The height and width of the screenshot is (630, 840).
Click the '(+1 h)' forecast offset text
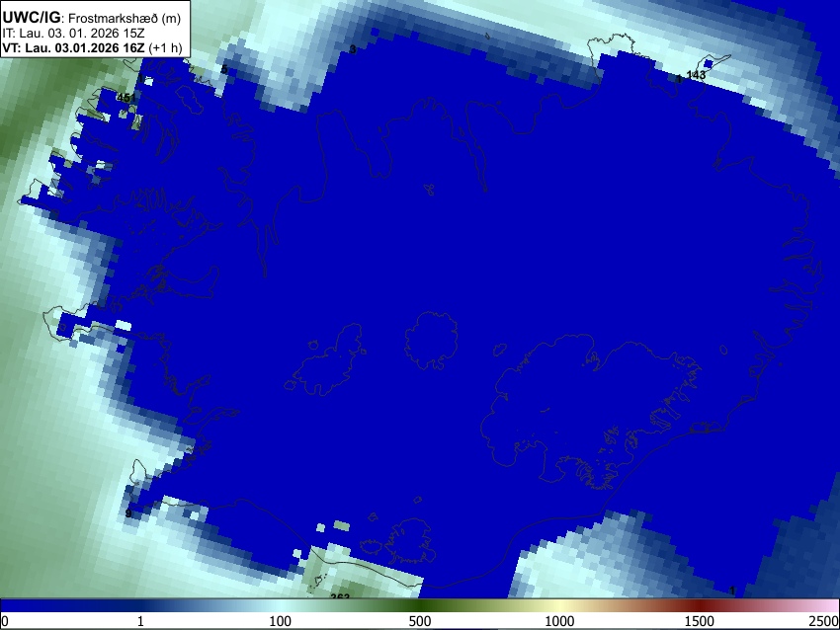pyautogui.click(x=165, y=47)
